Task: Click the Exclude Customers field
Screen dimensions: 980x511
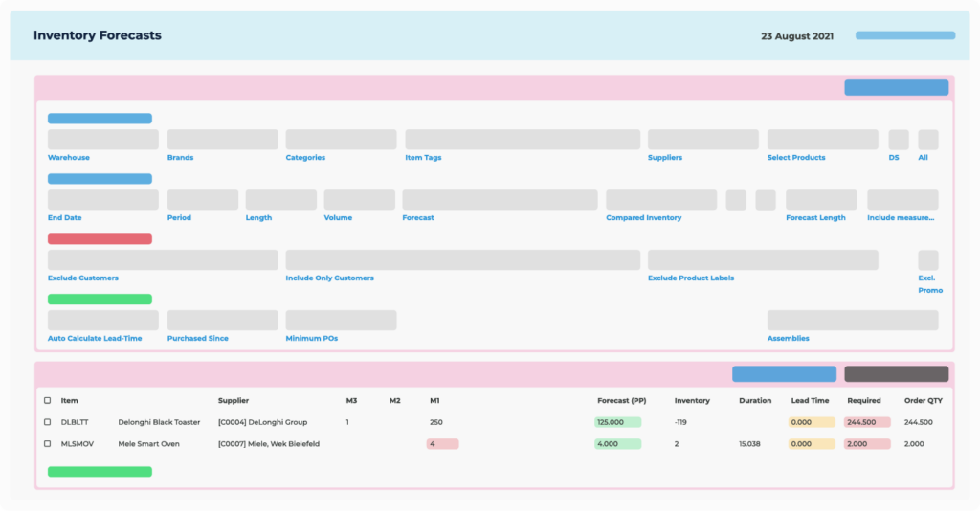Action: tap(163, 260)
